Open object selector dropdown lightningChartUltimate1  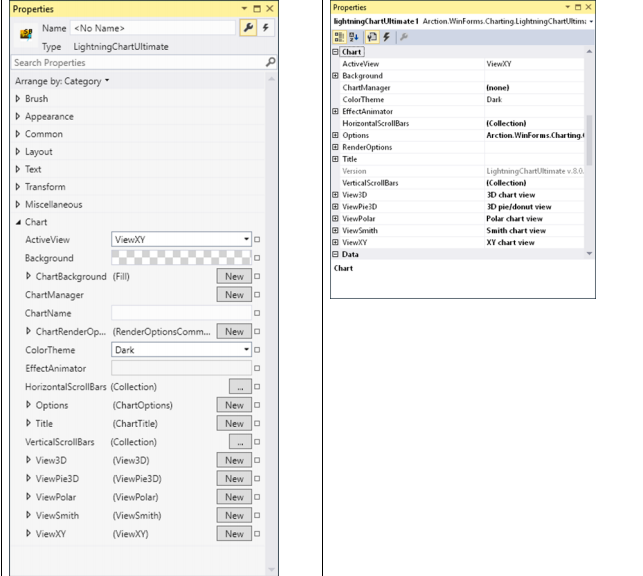pyautogui.click(x=591, y=21)
